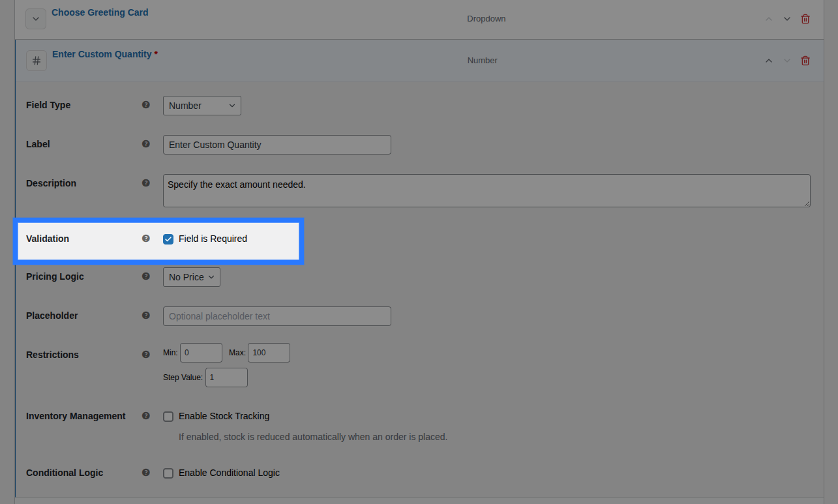The width and height of the screenshot is (838, 504).
Task: Click the Dropdown type text in first row
Action: 486,19
